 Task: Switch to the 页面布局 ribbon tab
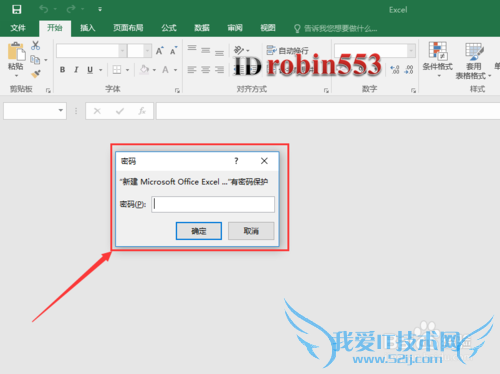(128, 28)
